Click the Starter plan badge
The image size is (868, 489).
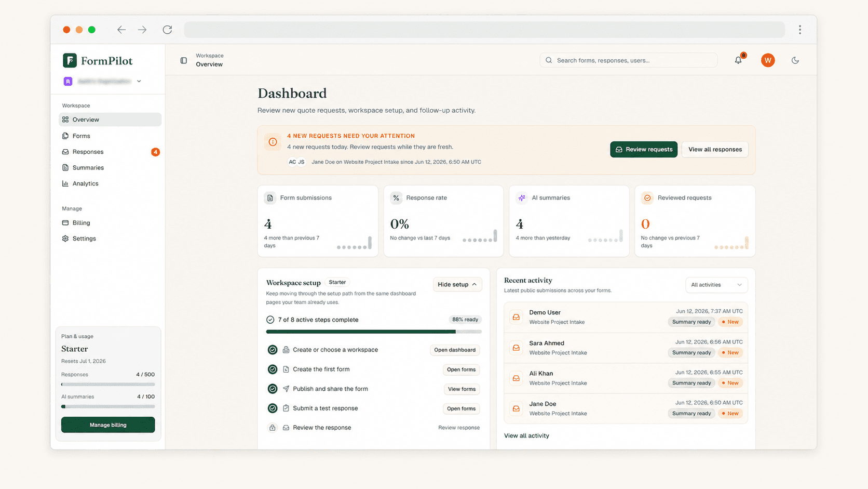tap(337, 282)
